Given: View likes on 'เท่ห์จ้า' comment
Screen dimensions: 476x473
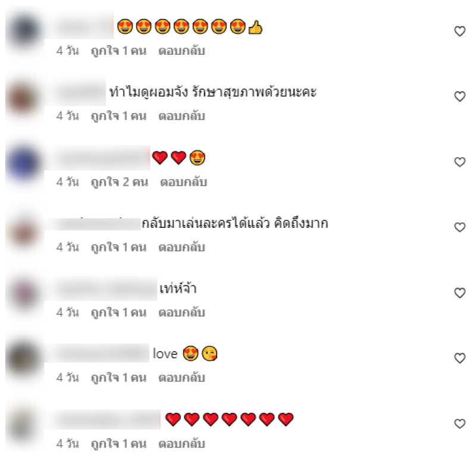Looking at the screenshot, I should click(118, 312).
